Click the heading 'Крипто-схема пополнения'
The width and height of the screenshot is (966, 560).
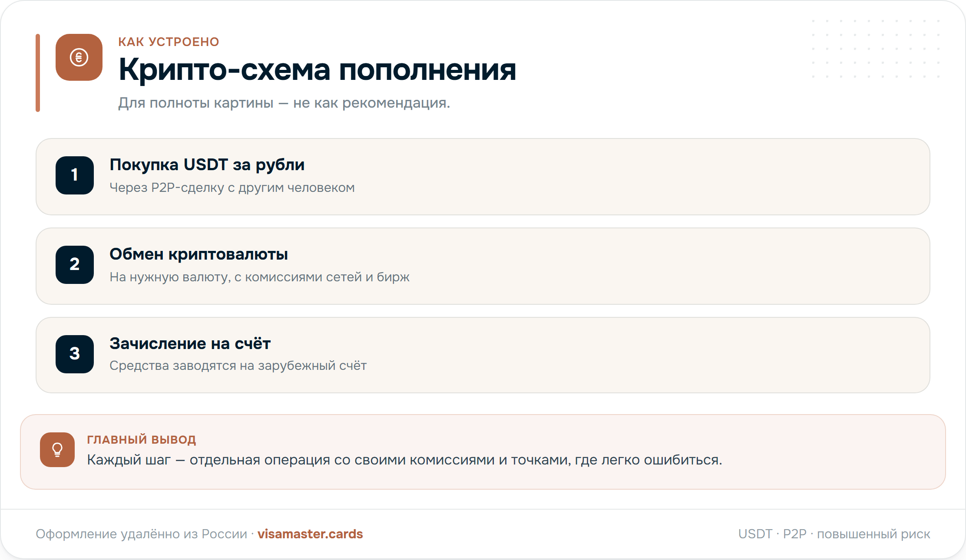tap(318, 69)
